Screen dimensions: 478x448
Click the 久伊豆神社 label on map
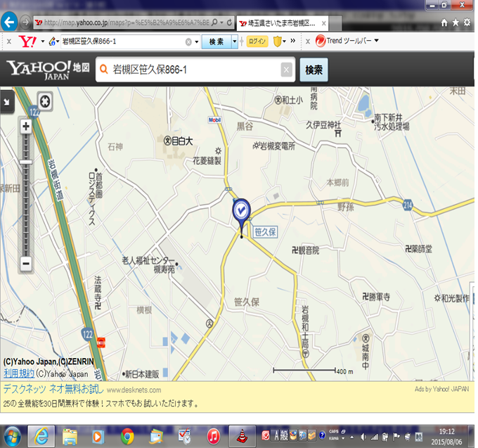pyautogui.click(x=324, y=124)
